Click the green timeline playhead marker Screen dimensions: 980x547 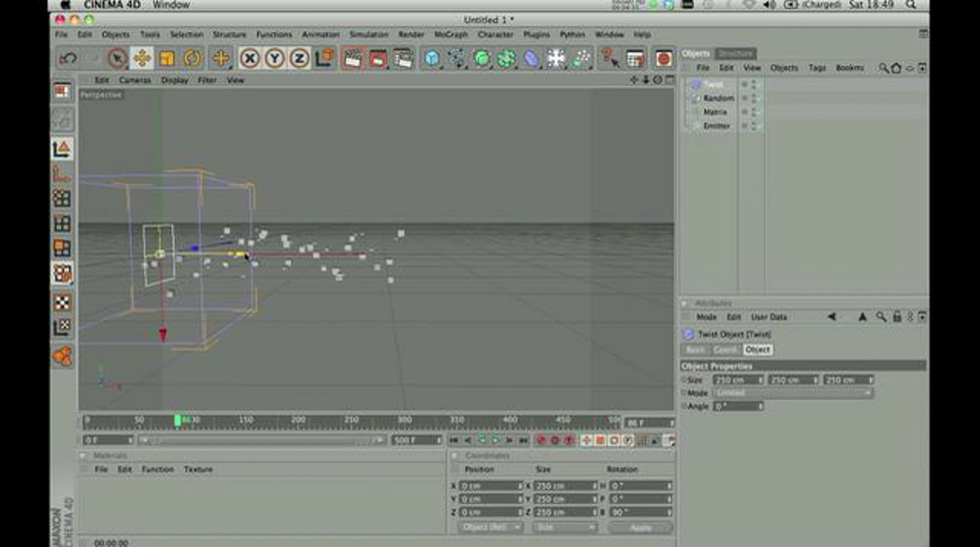(x=178, y=420)
